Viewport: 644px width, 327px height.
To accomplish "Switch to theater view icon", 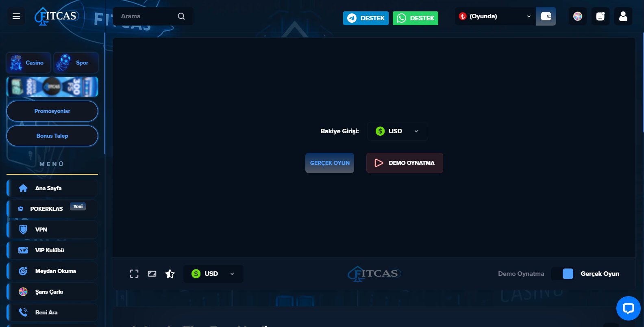I will (152, 274).
